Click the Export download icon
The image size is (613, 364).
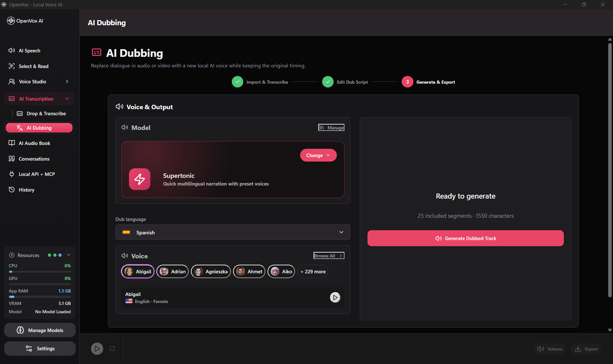578,349
